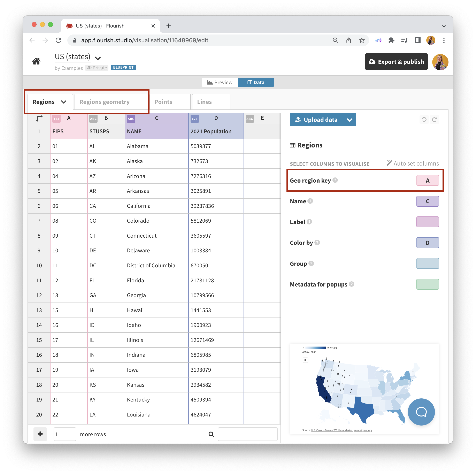Open the Geo region key help tooltip
Viewport: 476px width, 474px height.
(x=335, y=180)
